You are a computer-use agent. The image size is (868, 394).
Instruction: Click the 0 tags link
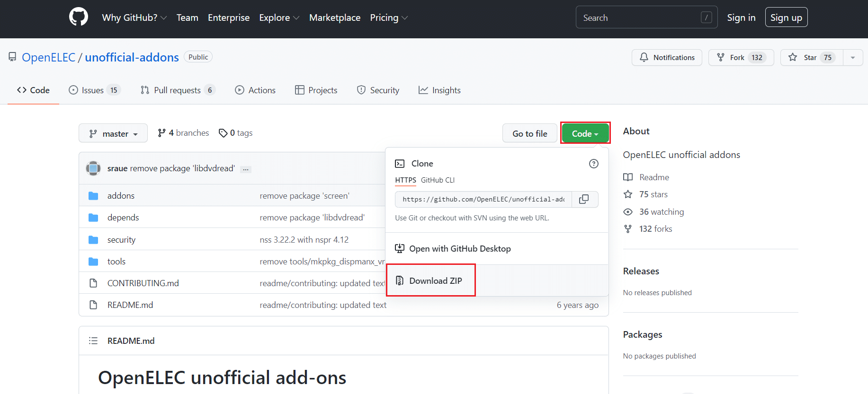(x=236, y=133)
